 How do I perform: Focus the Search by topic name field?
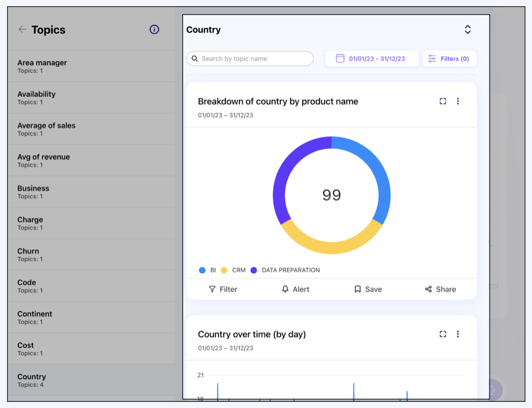[x=254, y=59]
